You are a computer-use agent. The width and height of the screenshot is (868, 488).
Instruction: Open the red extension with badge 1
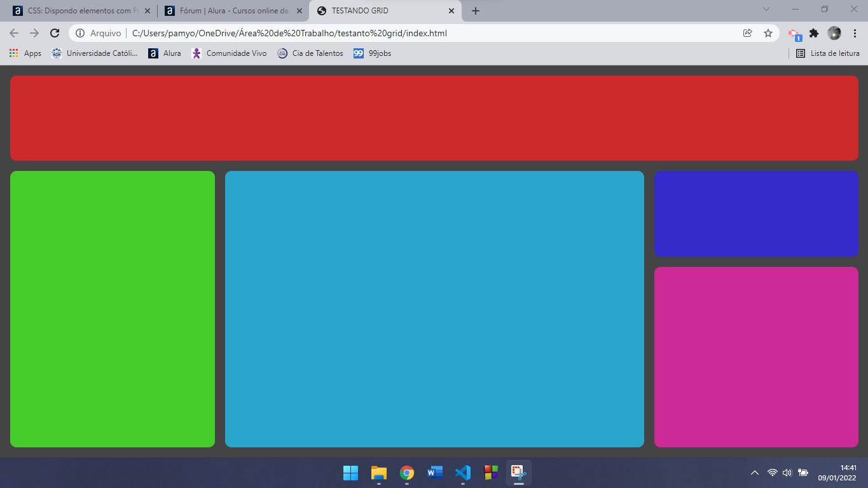[x=794, y=34]
